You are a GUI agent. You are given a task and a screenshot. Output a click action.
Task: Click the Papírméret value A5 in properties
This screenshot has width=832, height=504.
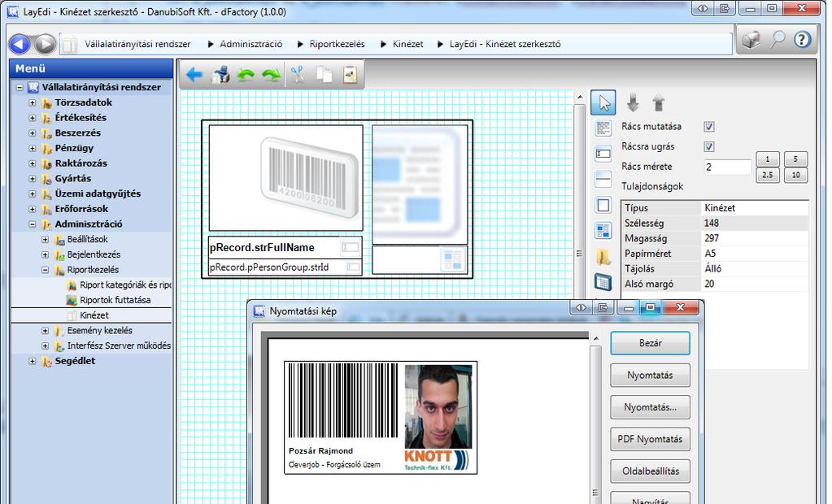pos(710,254)
